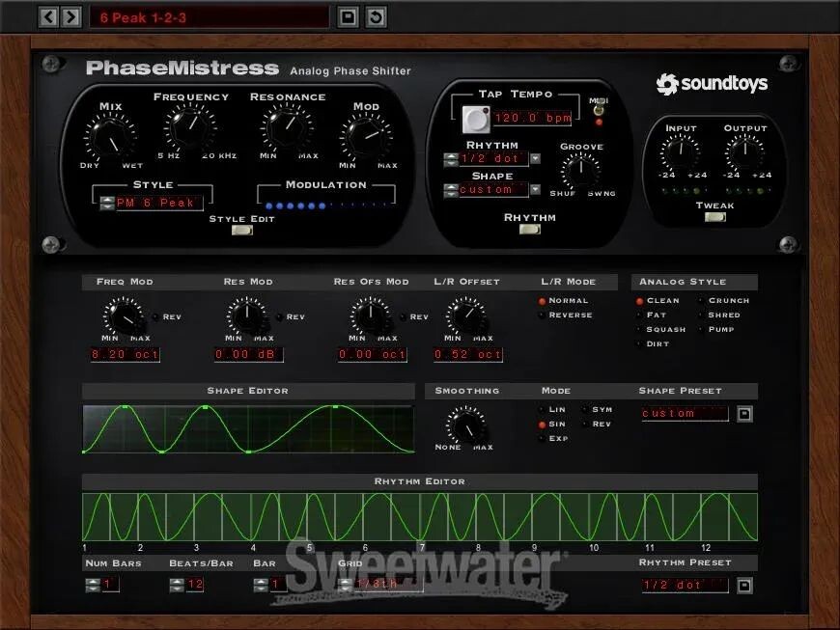Viewport: 840px width, 630px height.
Task: Open the Grid value selector
Action: point(345,584)
